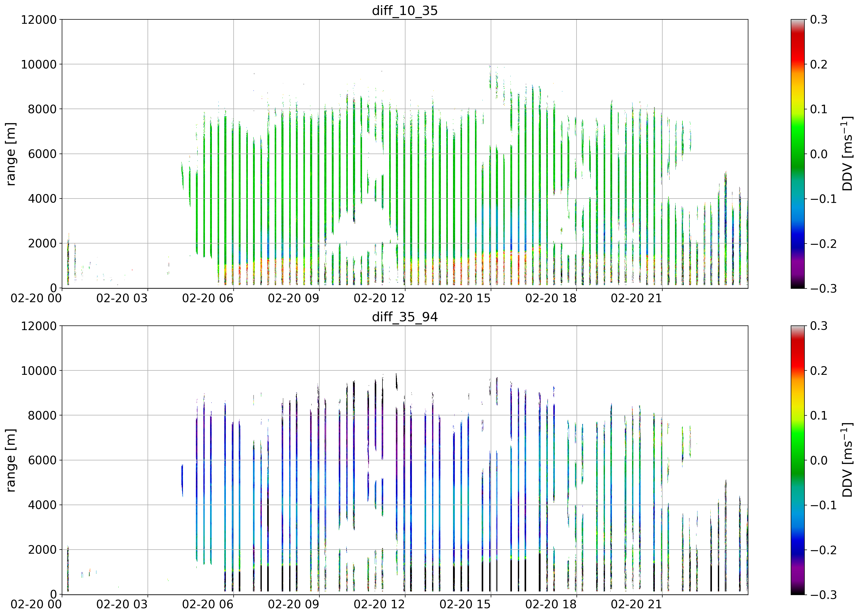
Task: Click the 0.0 colorbar tick of diff_35_94
Action: pyautogui.click(x=819, y=460)
